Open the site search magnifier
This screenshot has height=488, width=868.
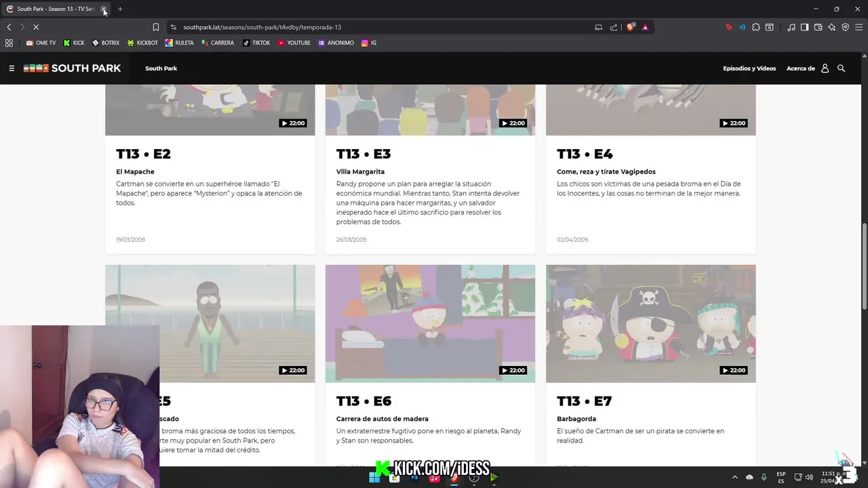[x=842, y=68]
